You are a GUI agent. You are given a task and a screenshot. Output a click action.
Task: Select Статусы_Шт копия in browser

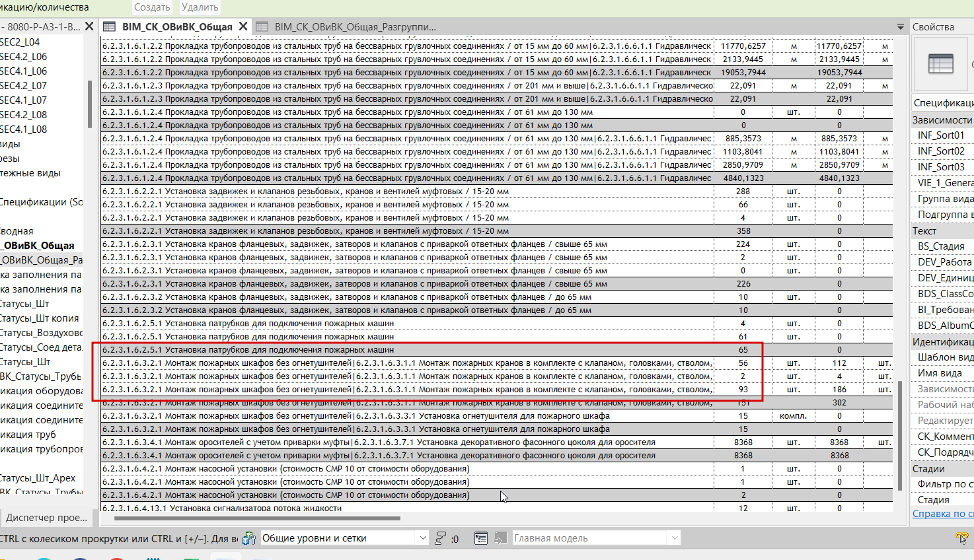tap(40, 318)
